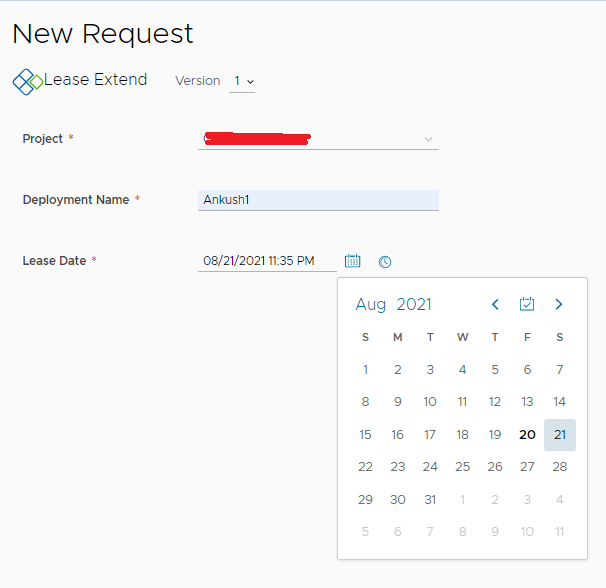
Task: Open the Version dropdown
Action: pos(242,81)
